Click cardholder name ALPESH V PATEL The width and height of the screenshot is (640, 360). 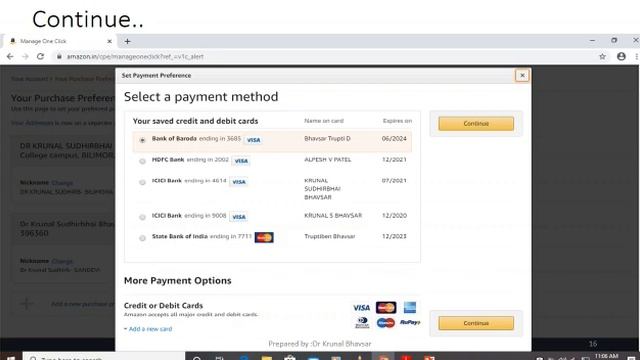click(328, 160)
